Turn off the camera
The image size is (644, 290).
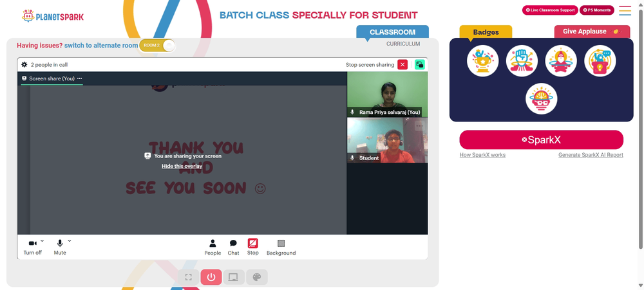click(x=32, y=248)
